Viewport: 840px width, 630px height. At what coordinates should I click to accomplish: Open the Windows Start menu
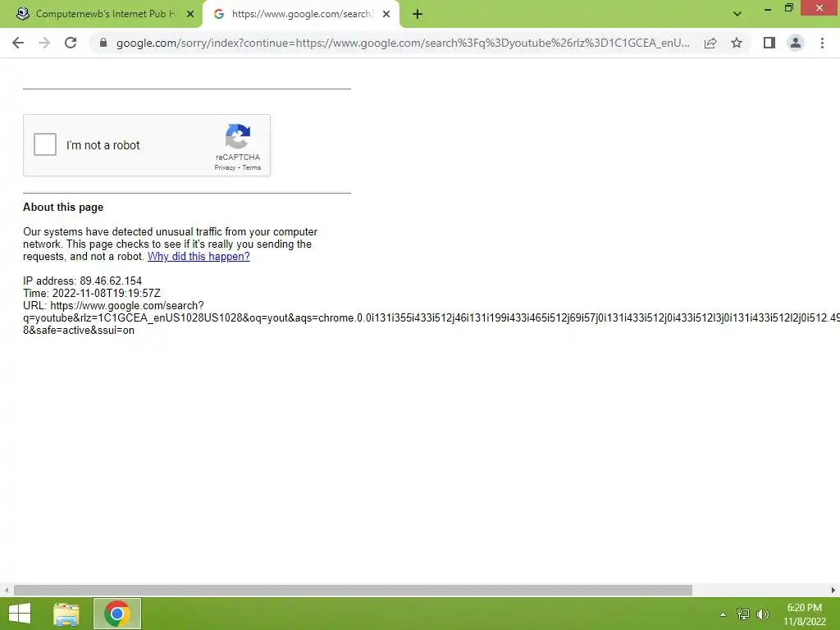tap(20, 614)
